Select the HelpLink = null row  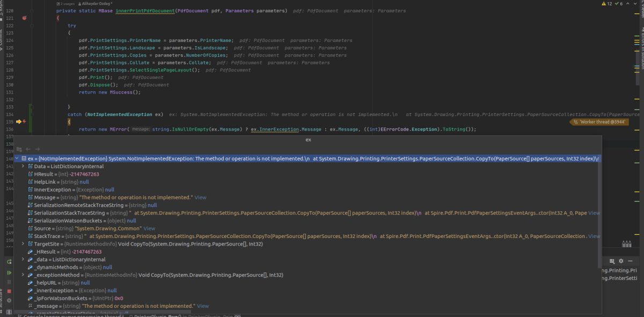[307, 182]
